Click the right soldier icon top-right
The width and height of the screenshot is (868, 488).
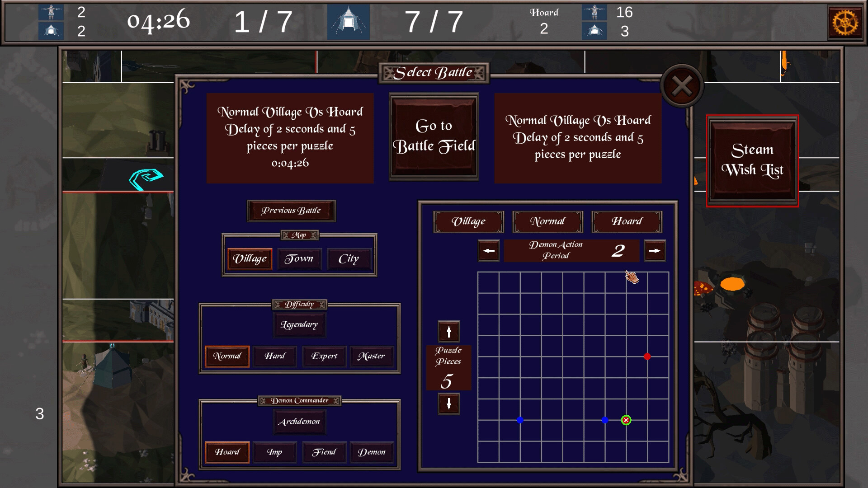pyautogui.click(x=594, y=12)
